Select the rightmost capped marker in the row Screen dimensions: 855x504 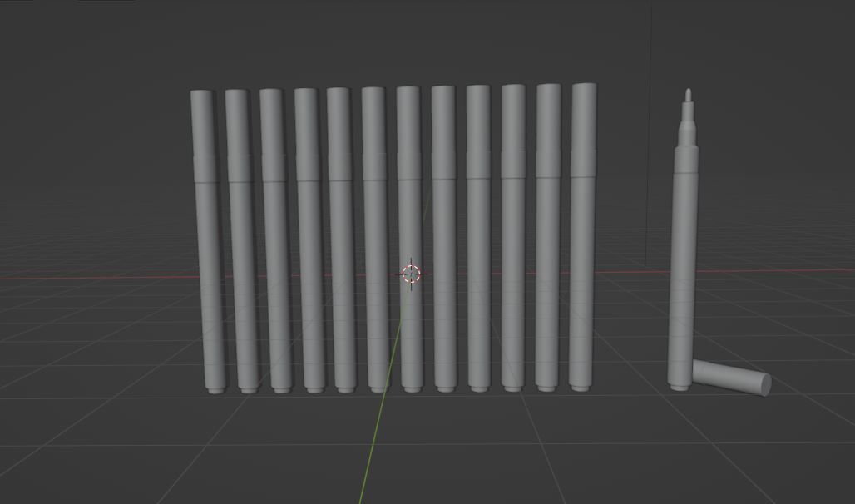click(582, 238)
